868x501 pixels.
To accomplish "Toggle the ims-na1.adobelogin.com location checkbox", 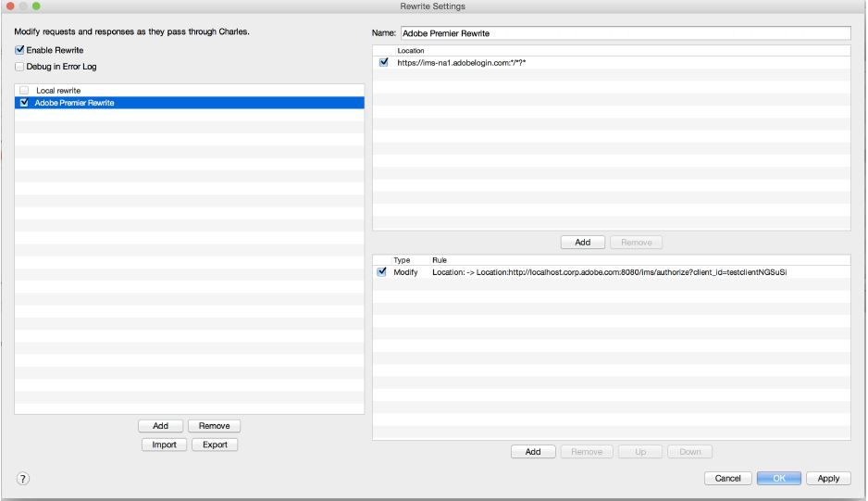I will [x=384, y=63].
